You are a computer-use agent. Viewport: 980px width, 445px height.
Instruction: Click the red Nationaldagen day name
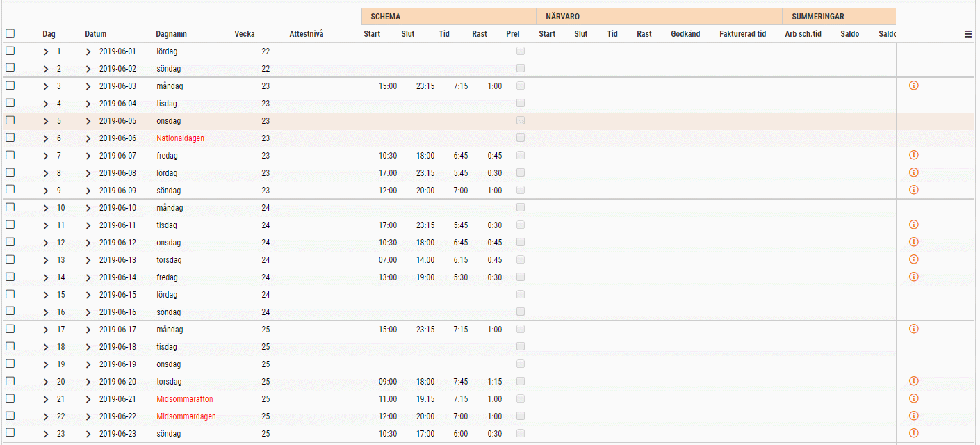pyautogui.click(x=181, y=138)
